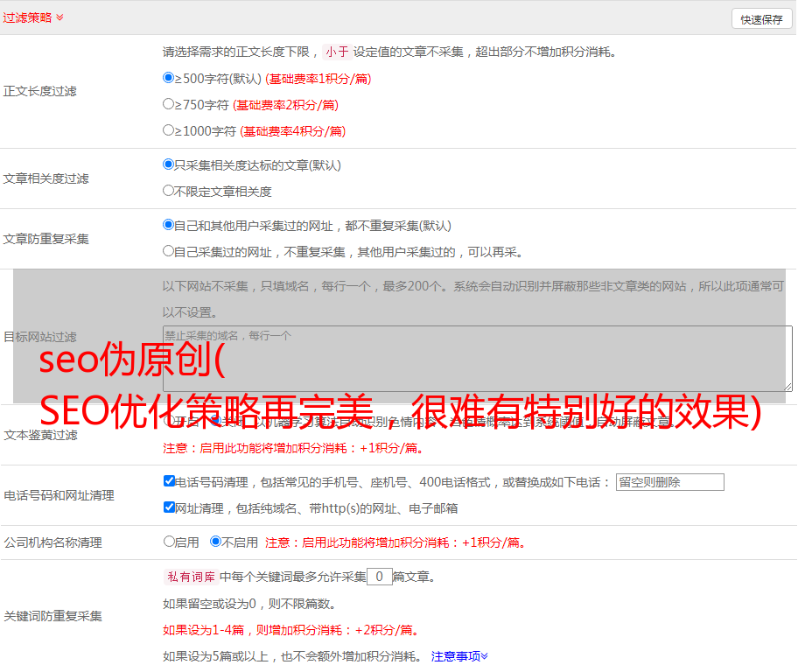The image size is (798, 672).
Task: Select 自己和其他用户采集过的网址 no-repeat option
Action: (x=169, y=224)
